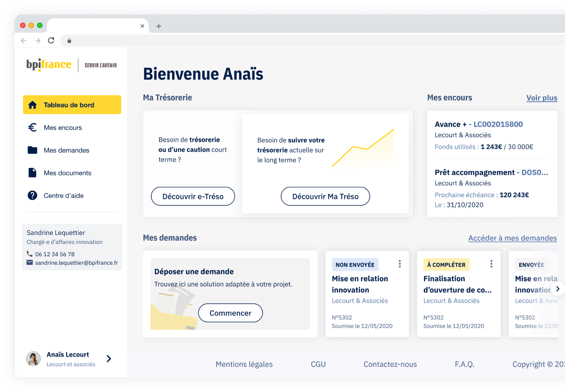Click CGU footer link
This screenshot has height=392, width=565.
coord(318,364)
